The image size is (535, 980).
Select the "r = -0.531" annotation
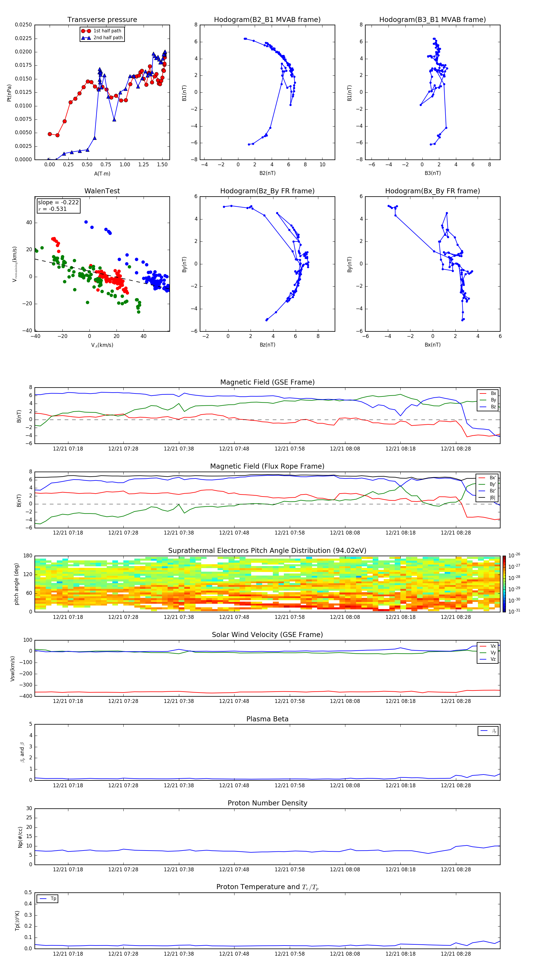click(53, 209)
